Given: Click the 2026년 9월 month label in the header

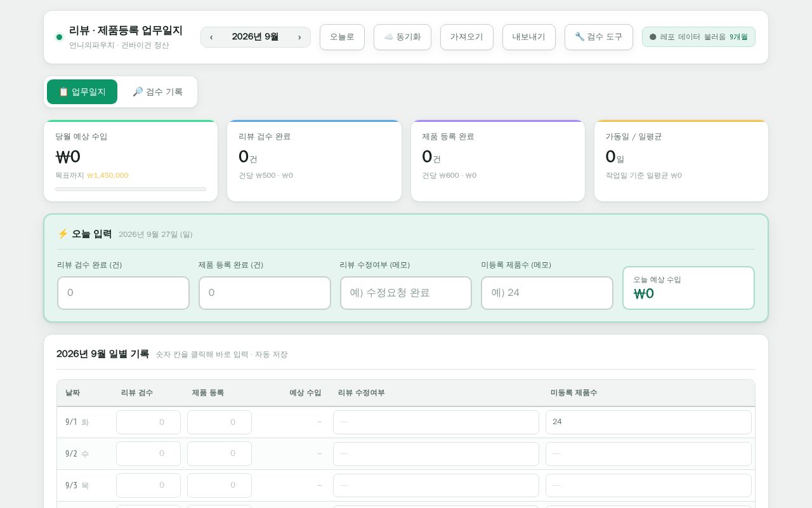Looking at the screenshot, I should tap(255, 37).
